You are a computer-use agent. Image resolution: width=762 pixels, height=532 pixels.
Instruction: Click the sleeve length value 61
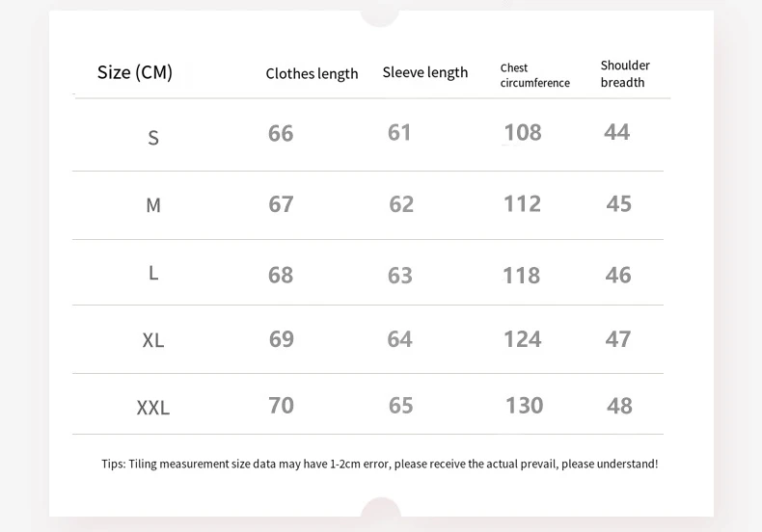[399, 132]
